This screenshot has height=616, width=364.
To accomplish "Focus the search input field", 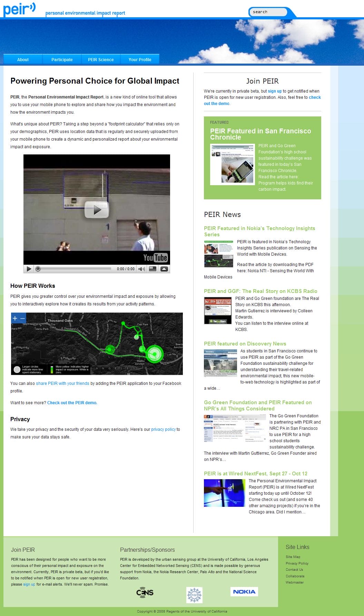I will pos(268,12).
